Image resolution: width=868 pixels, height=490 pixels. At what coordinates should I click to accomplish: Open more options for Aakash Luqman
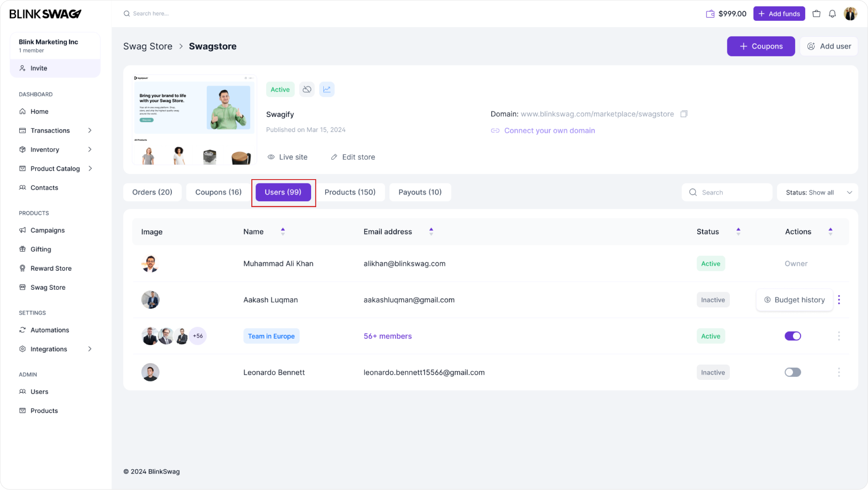coord(839,300)
